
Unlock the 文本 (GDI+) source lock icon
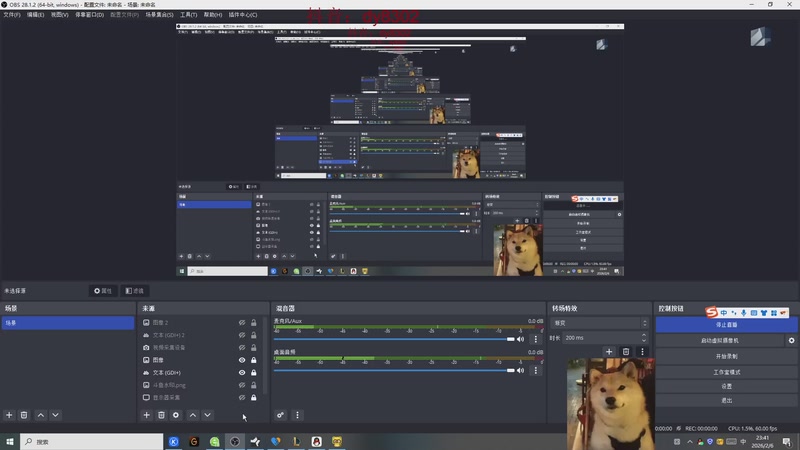[x=254, y=372]
